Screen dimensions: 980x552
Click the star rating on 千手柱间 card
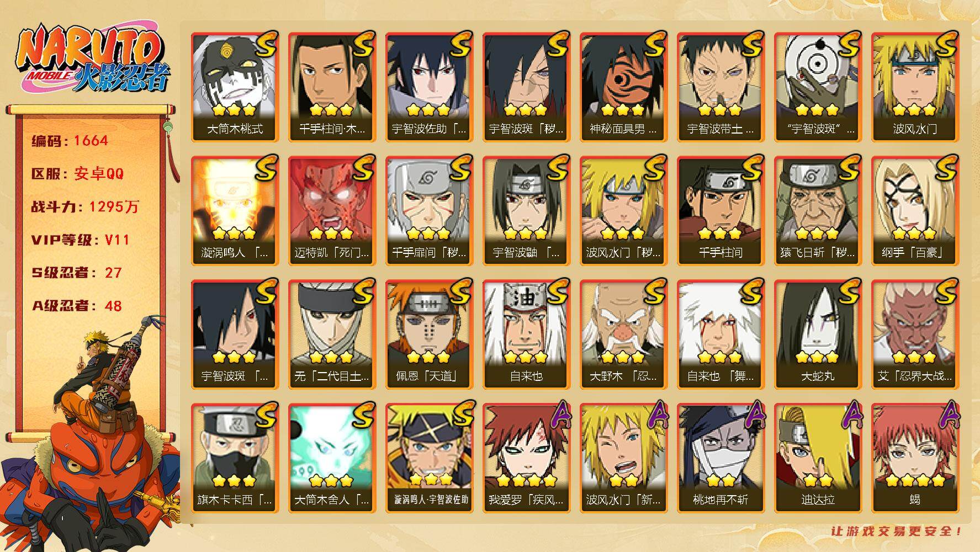(721, 233)
